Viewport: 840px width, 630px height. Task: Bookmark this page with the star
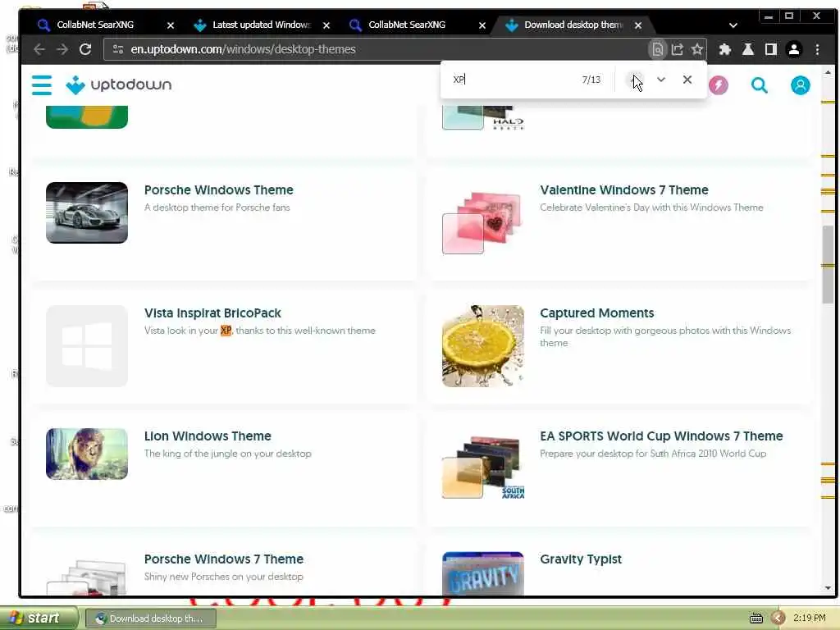point(697,49)
